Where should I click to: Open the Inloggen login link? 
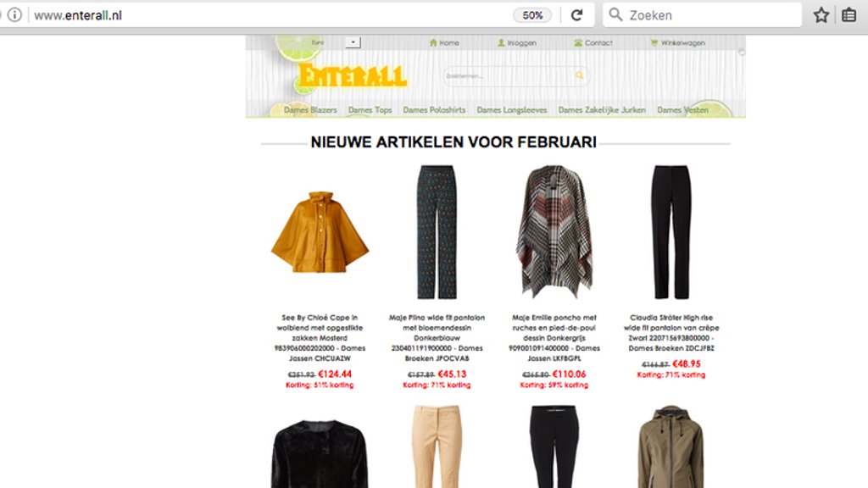pos(516,42)
